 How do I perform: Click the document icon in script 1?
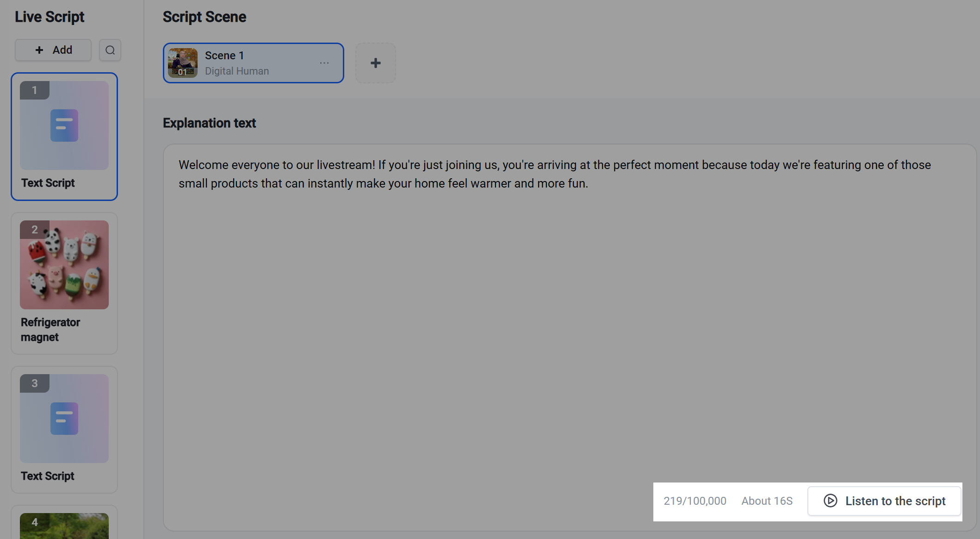(64, 125)
